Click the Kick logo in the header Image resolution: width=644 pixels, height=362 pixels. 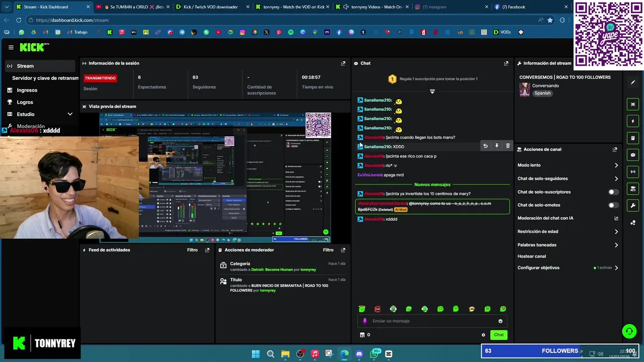pyautogui.click(x=34, y=47)
